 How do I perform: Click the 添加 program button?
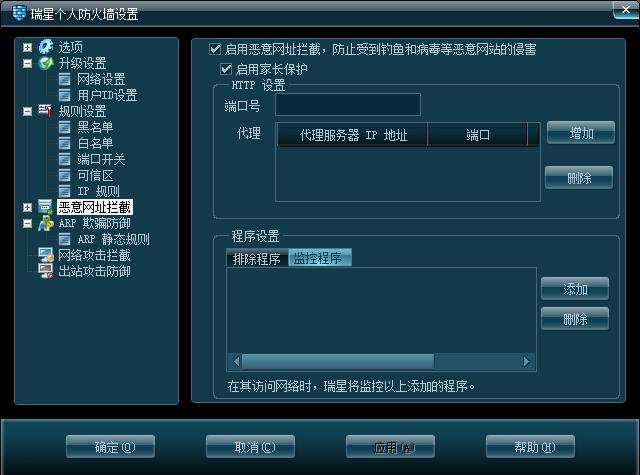tap(575, 289)
